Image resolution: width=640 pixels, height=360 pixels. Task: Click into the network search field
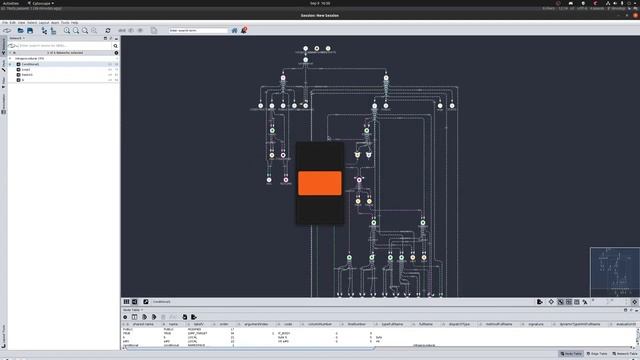coord(65,46)
